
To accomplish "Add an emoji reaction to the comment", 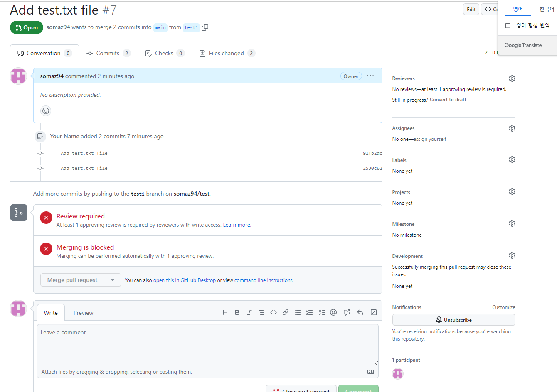I will point(46,111).
